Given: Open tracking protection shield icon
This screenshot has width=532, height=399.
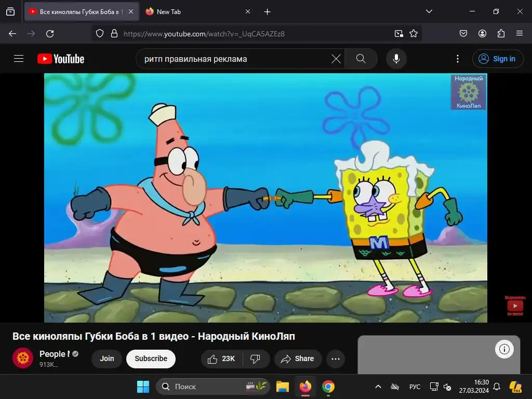Looking at the screenshot, I should click(x=99, y=34).
